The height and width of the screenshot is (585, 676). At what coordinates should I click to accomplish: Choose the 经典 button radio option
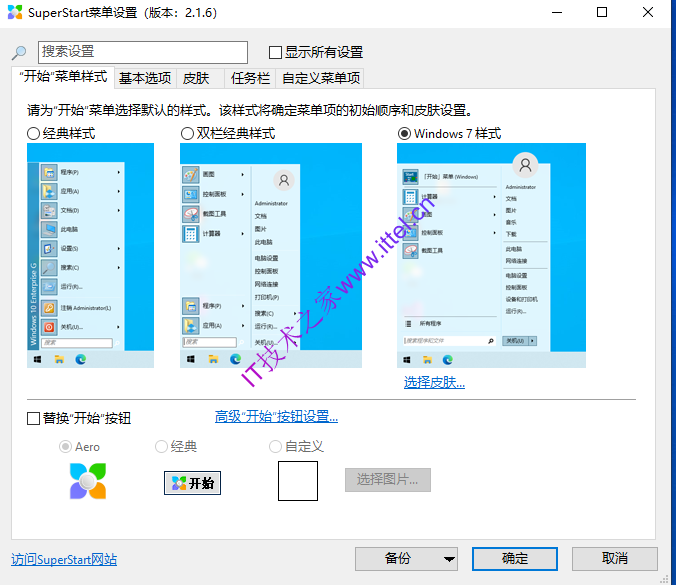(x=161, y=447)
